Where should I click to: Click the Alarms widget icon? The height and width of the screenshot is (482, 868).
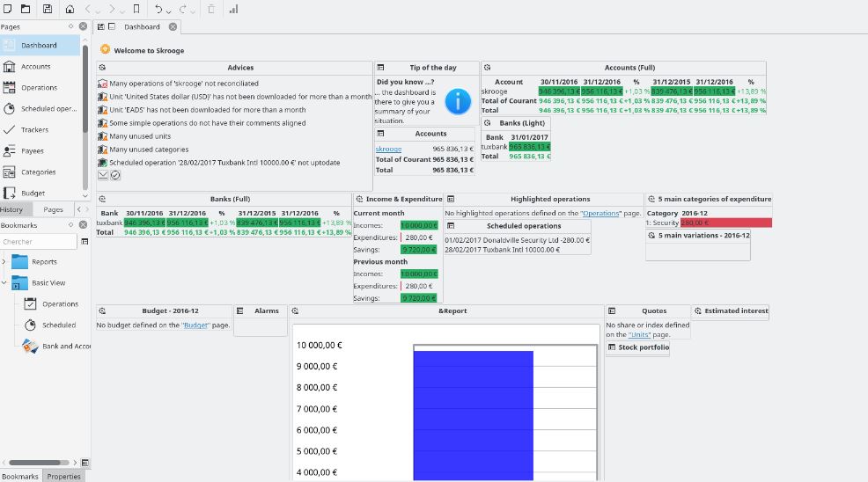point(240,311)
